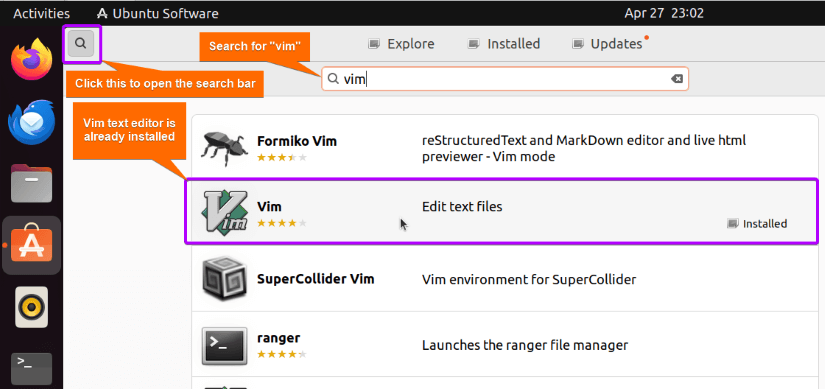The width and height of the screenshot is (825, 389).
Task: Launch Thunderbird mail from the dock
Action: (x=32, y=122)
